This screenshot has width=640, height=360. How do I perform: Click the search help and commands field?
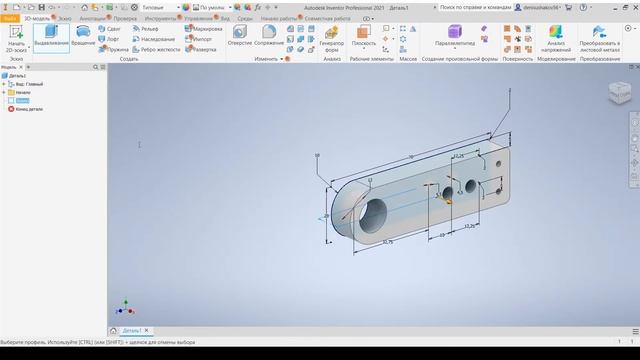pos(475,7)
